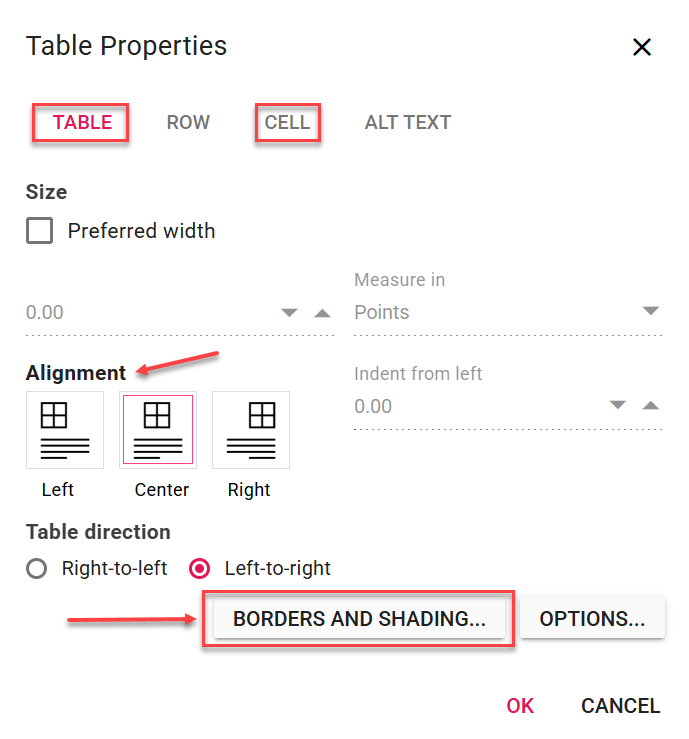The width and height of the screenshot is (689, 739).
Task: Select Right table alignment icon
Action: tap(251, 430)
